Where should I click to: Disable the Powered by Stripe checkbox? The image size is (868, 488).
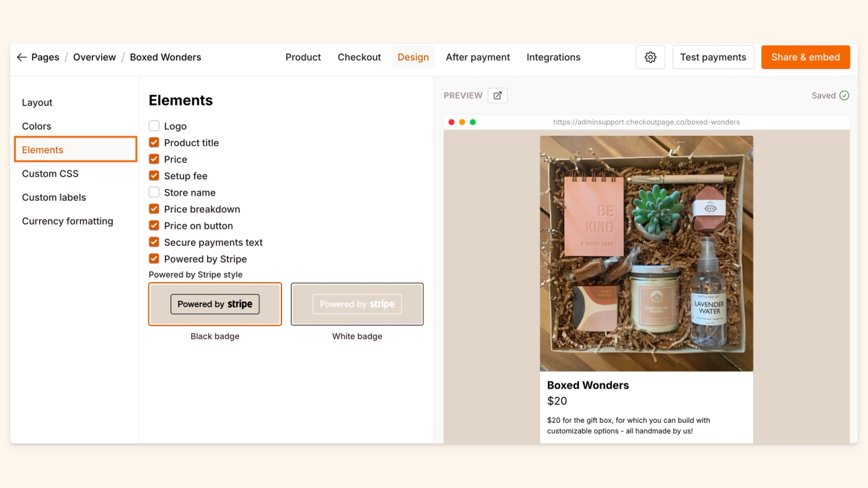[154, 259]
